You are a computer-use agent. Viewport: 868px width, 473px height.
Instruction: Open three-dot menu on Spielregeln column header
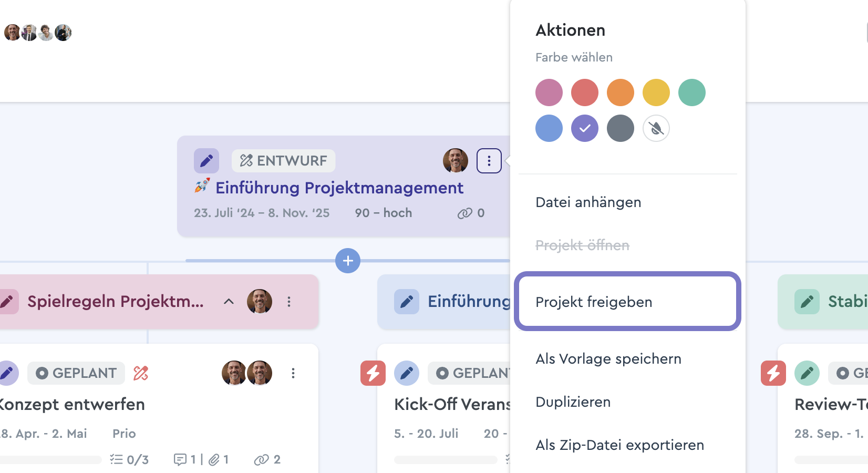(x=289, y=302)
